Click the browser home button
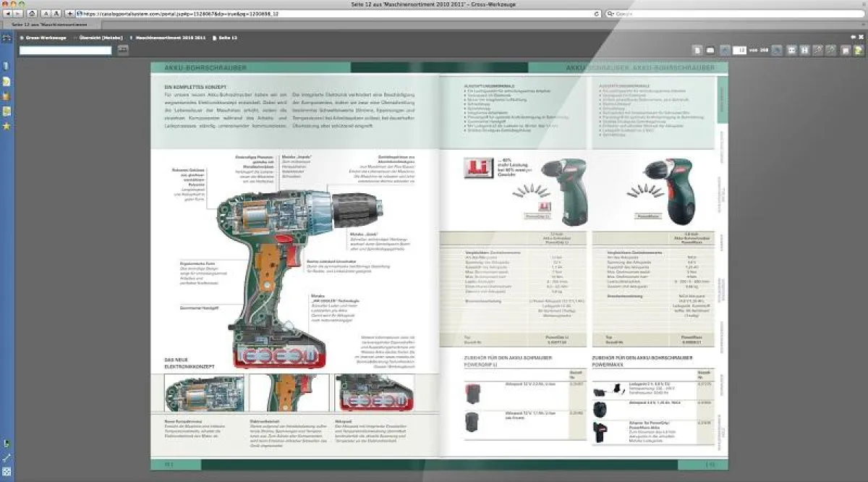Image resolution: width=868 pixels, height=482 pixels. (32, 14)
